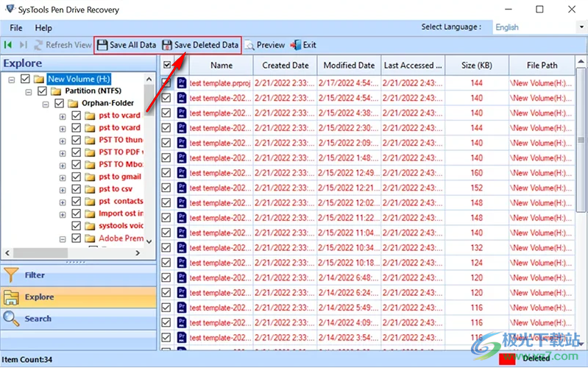
Task: Click the tree panel scroll down arrow
Action: (149, 241)
